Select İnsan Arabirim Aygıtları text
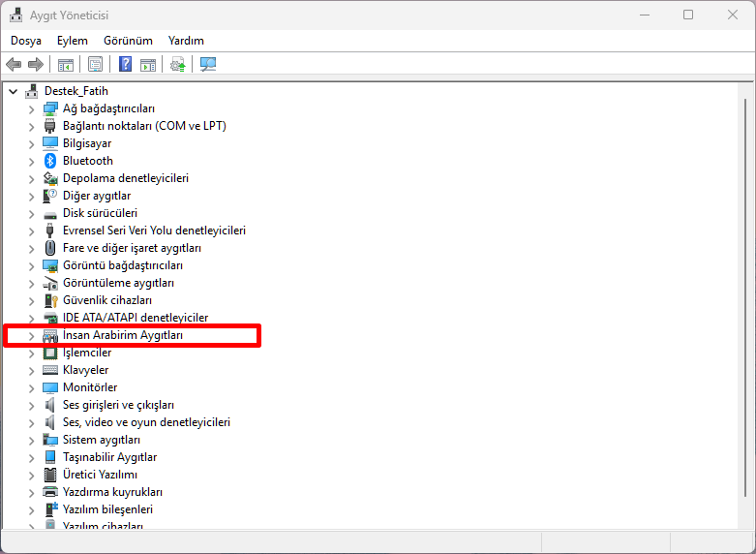 point(123,335)
